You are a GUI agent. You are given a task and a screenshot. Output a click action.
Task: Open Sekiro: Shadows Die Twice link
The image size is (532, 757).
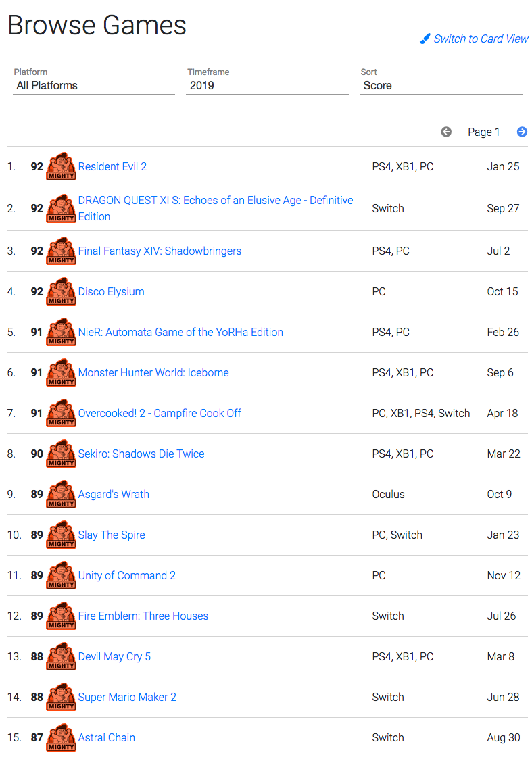pos(141,454)
